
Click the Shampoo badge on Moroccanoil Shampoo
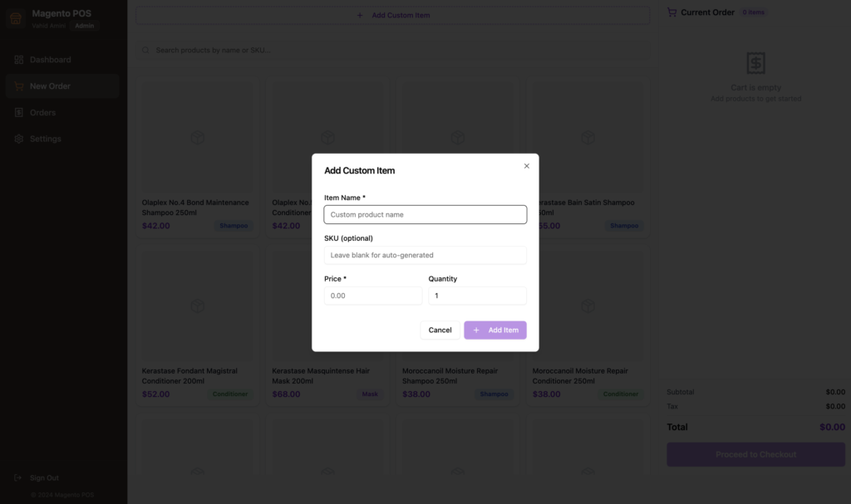(x=494, y=394)
